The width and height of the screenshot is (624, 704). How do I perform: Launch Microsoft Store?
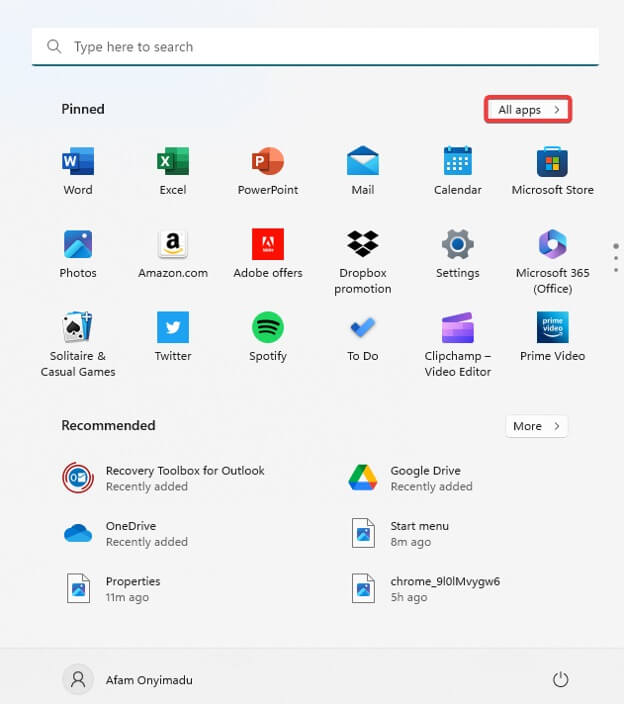click(x=553, y=171)
